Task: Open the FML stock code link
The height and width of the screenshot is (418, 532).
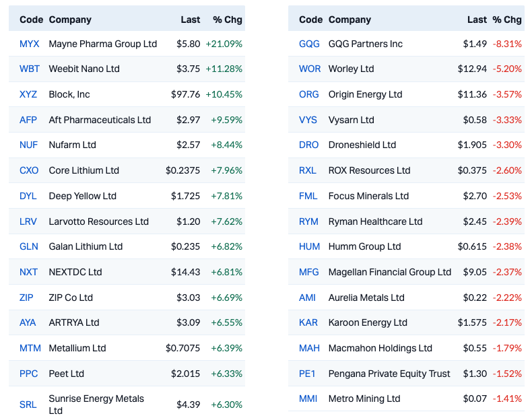Action: (308, 196)
